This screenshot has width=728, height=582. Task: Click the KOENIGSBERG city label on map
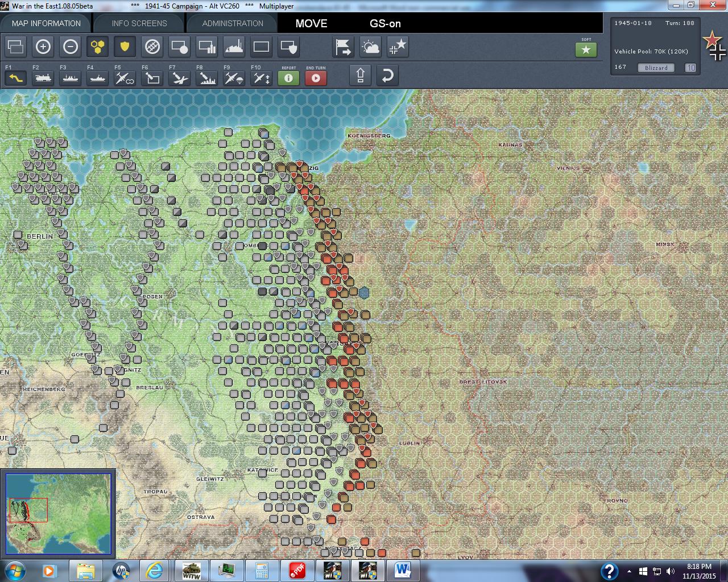tap(369, 136)
